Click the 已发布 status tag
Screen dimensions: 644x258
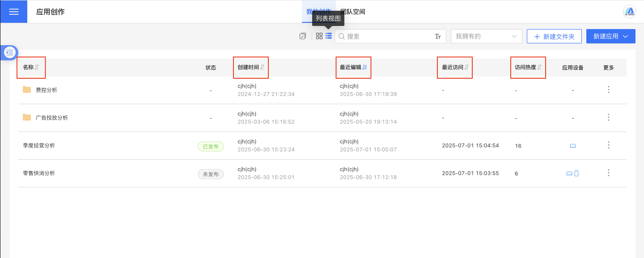tap(211, 146)
